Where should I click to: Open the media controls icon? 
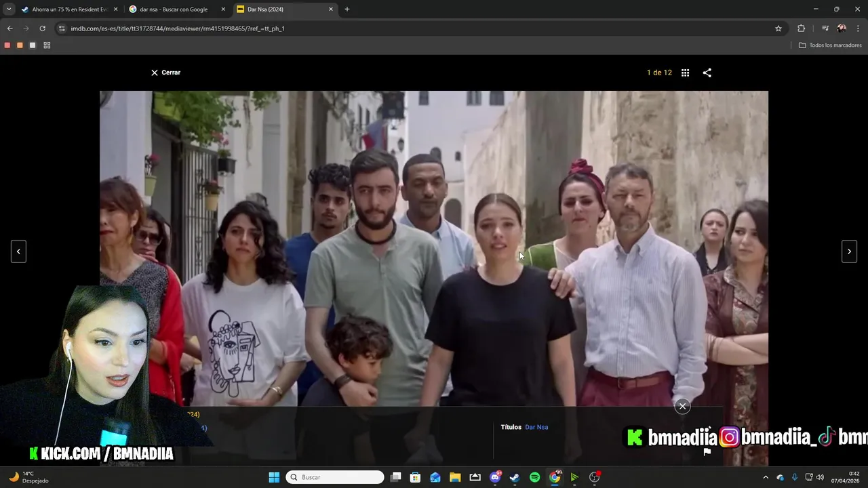click(825, 28)
